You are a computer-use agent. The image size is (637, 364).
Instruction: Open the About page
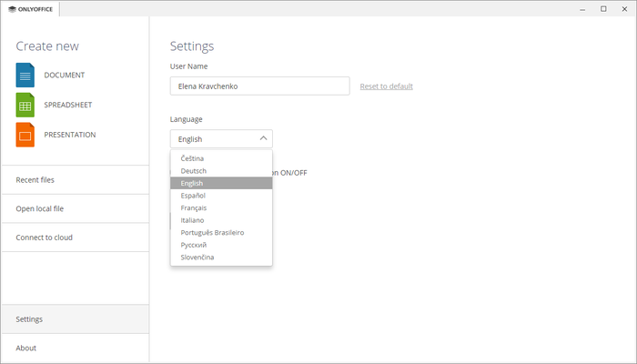point(25,348)
